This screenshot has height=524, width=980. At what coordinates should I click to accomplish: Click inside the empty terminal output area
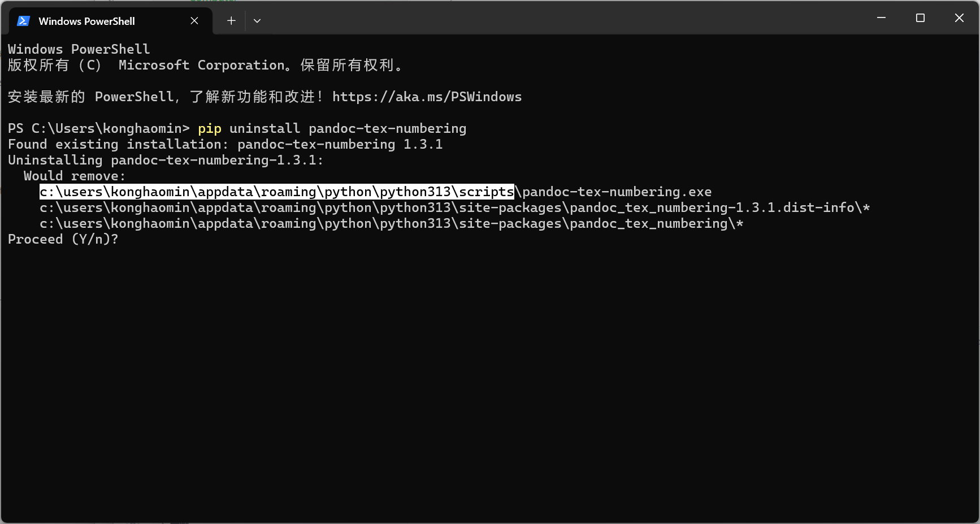pyautogui.click(x=452, y=367)
